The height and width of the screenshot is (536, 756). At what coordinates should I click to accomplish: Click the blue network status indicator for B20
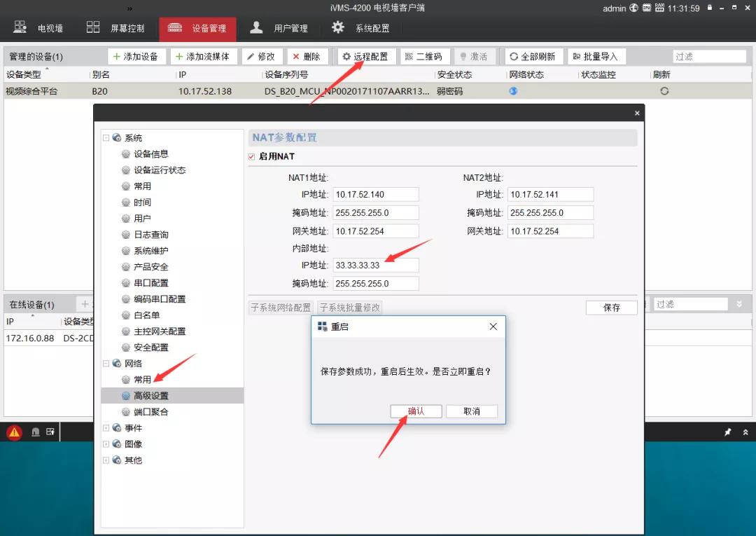513,90
